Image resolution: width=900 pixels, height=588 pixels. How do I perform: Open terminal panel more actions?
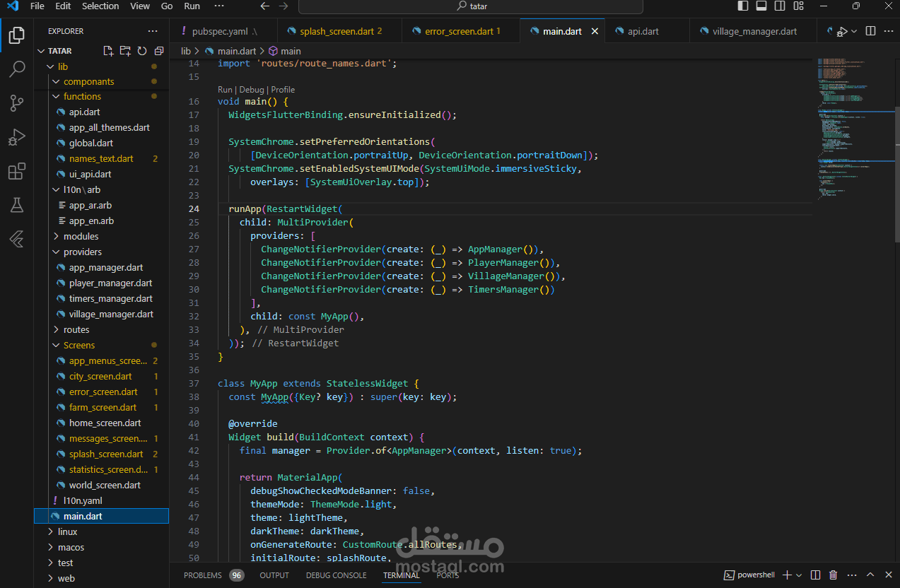point(851,575)
